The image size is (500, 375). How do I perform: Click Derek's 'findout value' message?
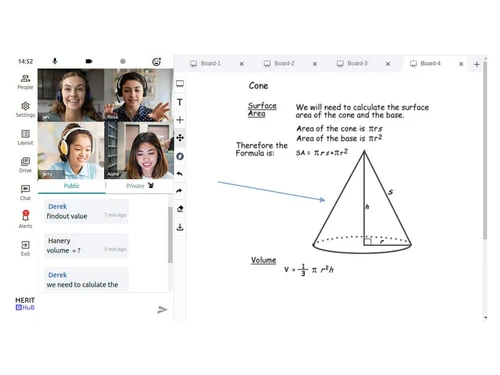tap(86, 211)
